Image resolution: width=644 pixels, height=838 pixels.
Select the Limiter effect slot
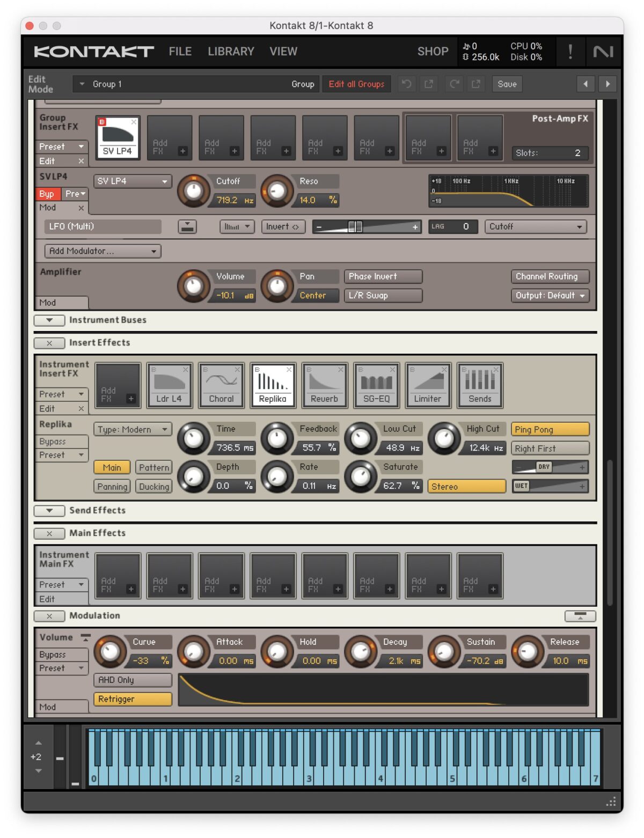[428, 385]
